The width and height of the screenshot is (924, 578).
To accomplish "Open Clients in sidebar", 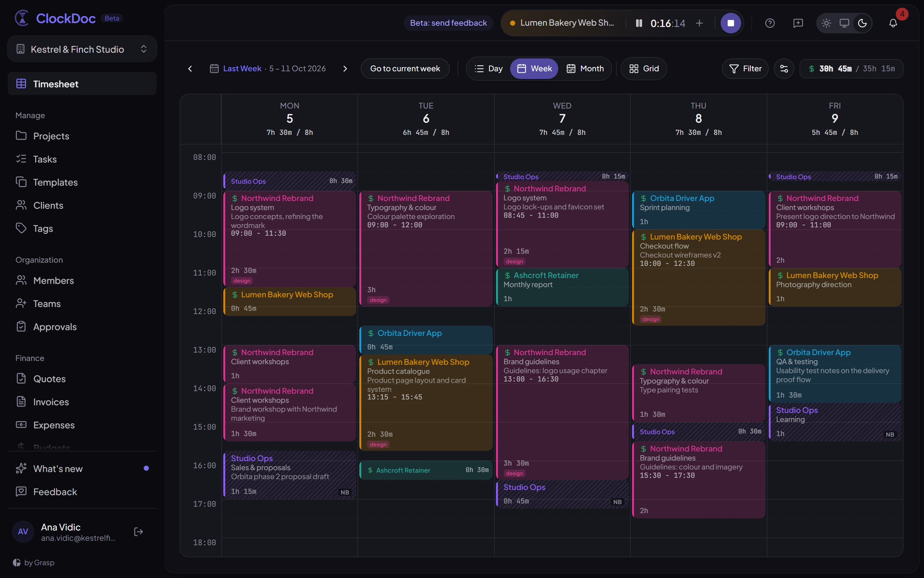I will (82, 205).
